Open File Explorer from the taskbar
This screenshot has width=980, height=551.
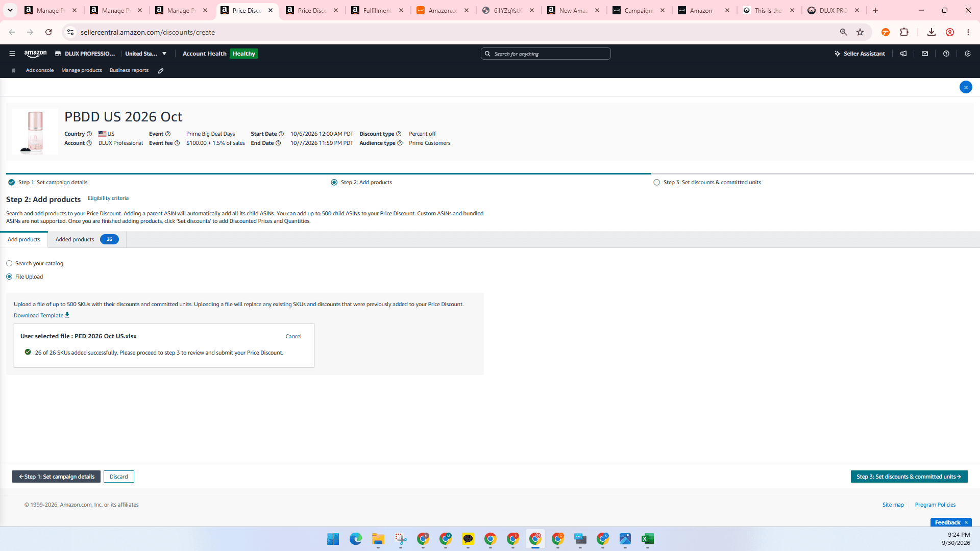tap(378, 539)
